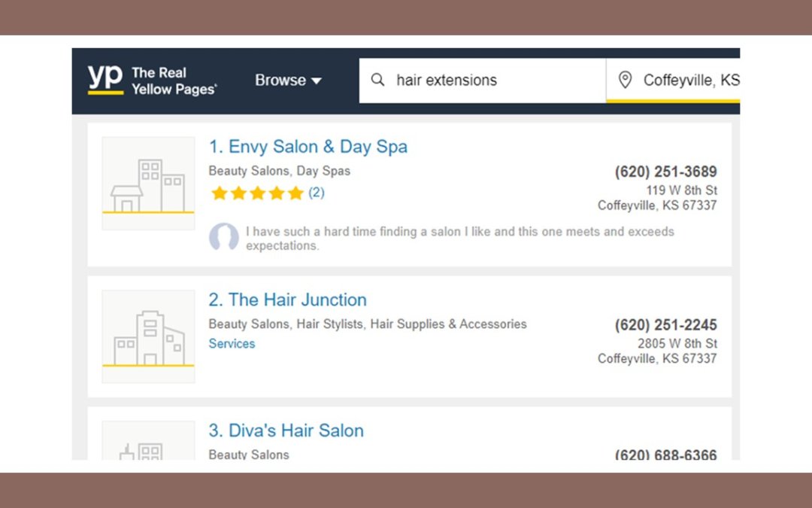Click Envy Salon building thumbnail
The width and height of the screenshot is (812, 508).
(148, 183)
